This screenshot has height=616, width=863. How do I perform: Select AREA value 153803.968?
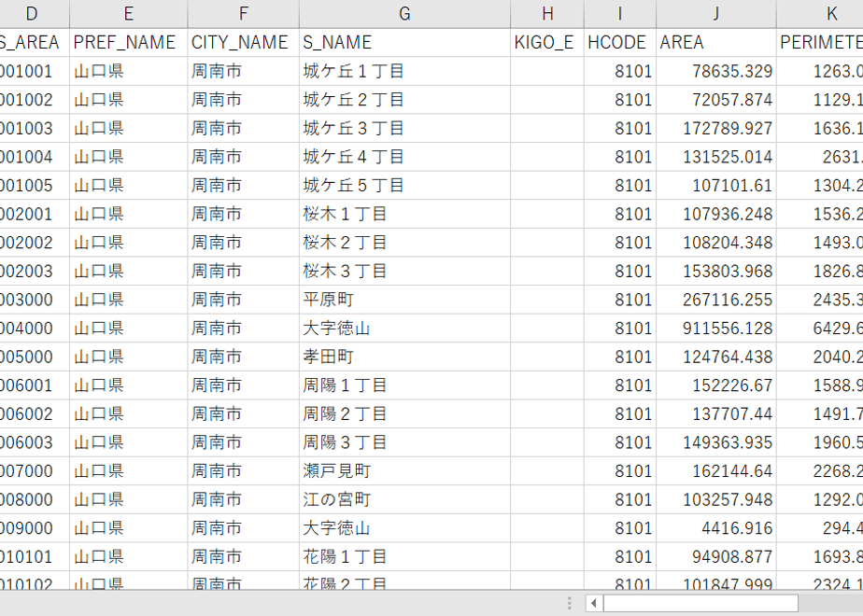[x=716, y=272]
